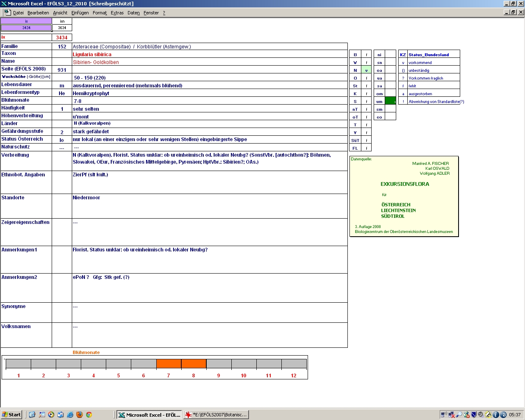Screen dimensions: 525x420
Task: Click the page number 931 cell
Action: point(62,70)
